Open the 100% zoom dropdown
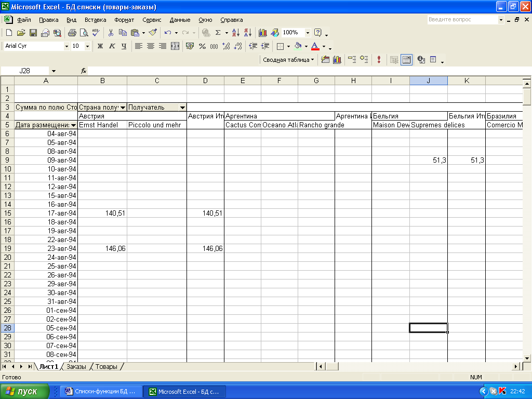 point(308,33)
